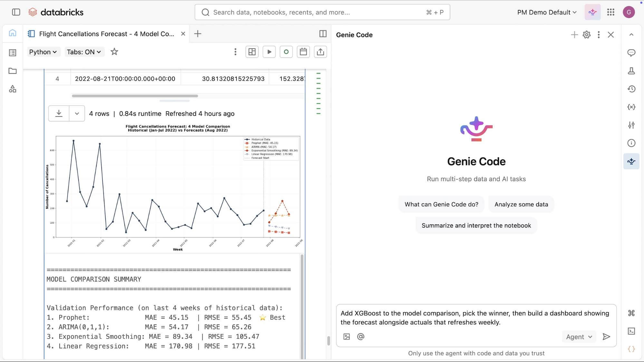Open Genie Code settings gear
This screenshot has width=644, height=362.
click(x=586, y=35)
